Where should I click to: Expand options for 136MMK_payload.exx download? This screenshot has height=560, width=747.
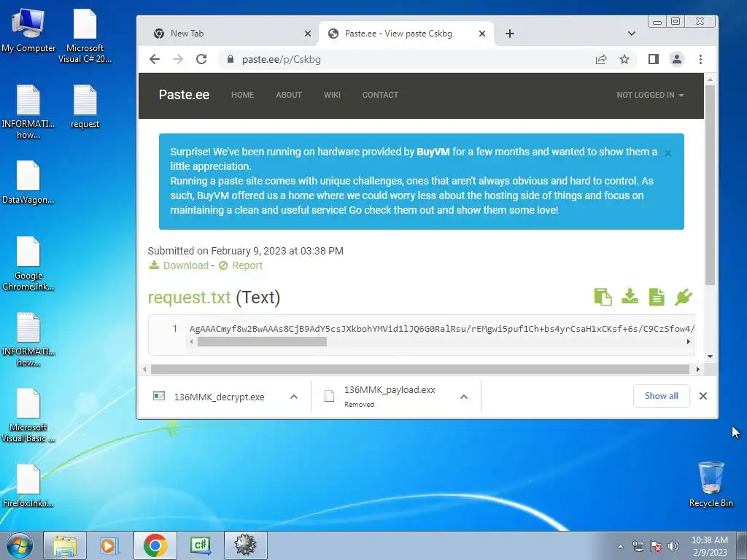(x=464, y=397)
